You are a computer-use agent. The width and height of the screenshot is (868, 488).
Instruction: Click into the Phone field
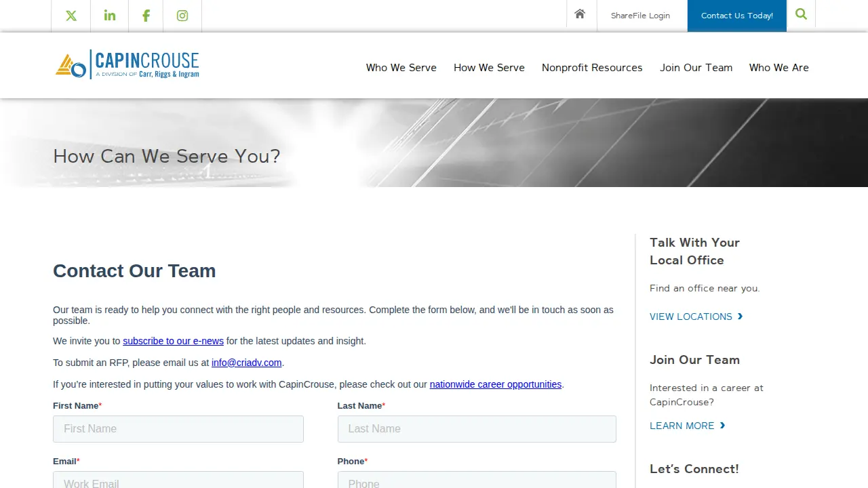pos(477,480)
